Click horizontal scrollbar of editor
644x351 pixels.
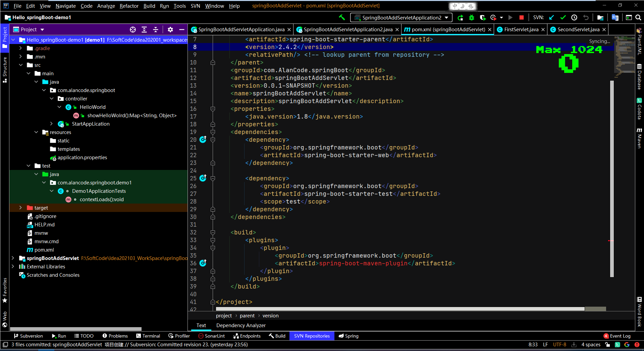pyautogui.click(x=400, y=309)
